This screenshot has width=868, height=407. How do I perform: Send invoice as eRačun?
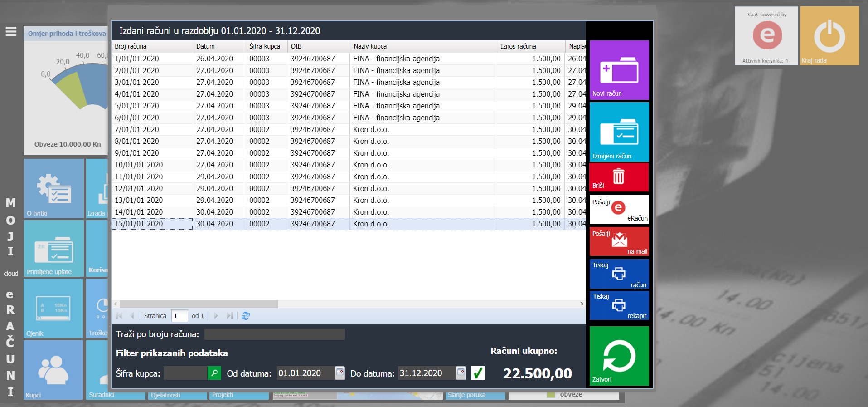[619, 209]
